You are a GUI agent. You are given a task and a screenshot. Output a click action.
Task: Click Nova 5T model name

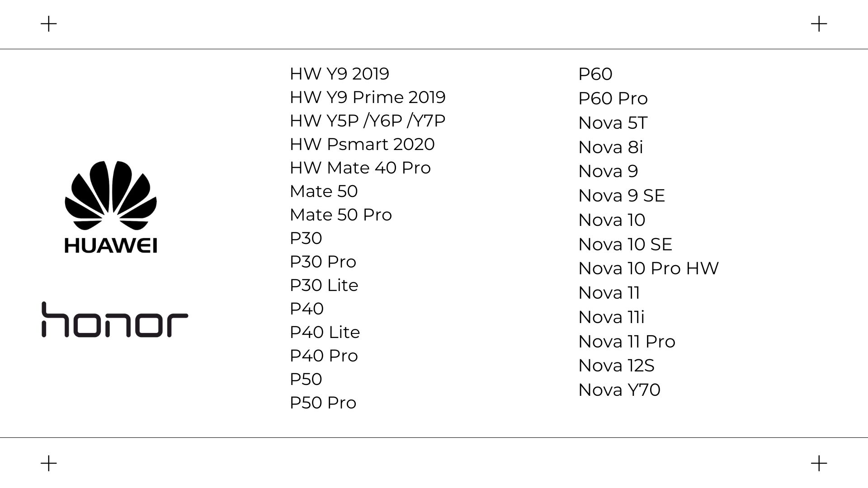[613, 122]
